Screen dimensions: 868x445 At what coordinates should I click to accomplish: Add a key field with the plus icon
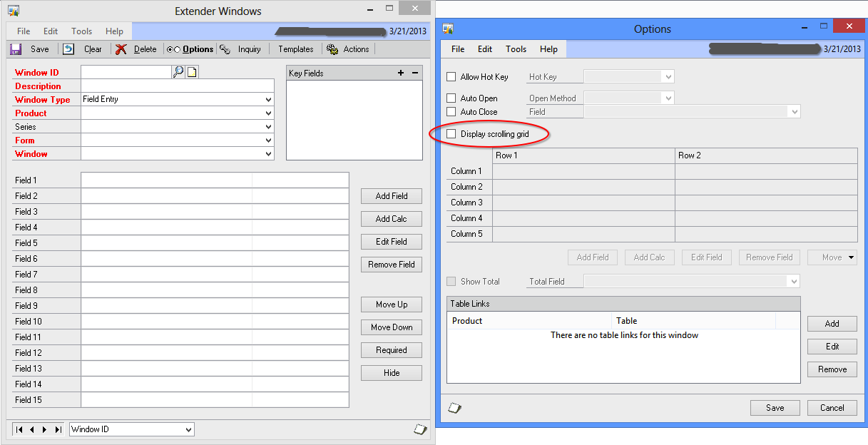pyautogui.click(x=401, y=73)
